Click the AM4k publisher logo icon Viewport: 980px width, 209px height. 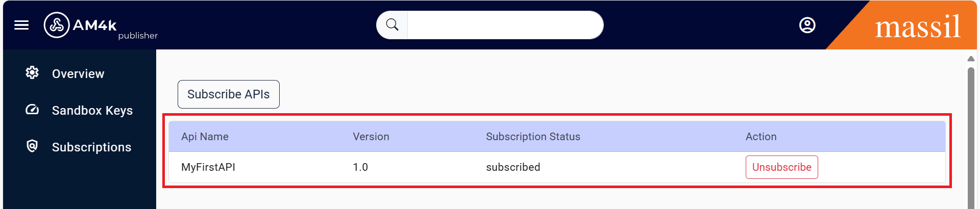pyautogui.click(x=56, y=25)
